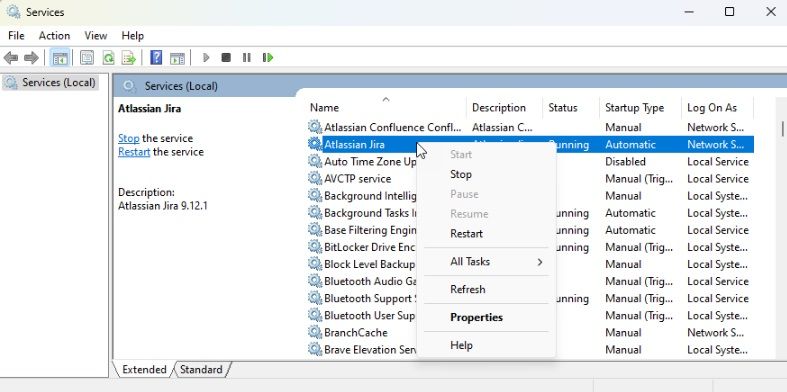
Task: Click the Export List toolbar icon
Action: pos(129,58)
